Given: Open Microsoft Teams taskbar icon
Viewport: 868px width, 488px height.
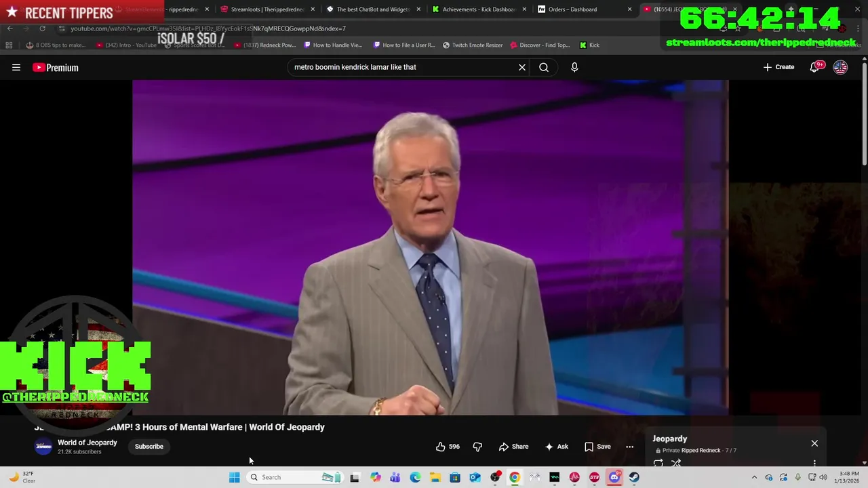Looking at the screenshot, I should [395, 477].
